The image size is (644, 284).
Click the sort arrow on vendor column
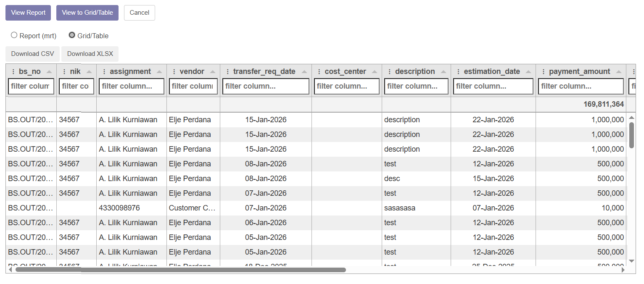click(213, 72)
